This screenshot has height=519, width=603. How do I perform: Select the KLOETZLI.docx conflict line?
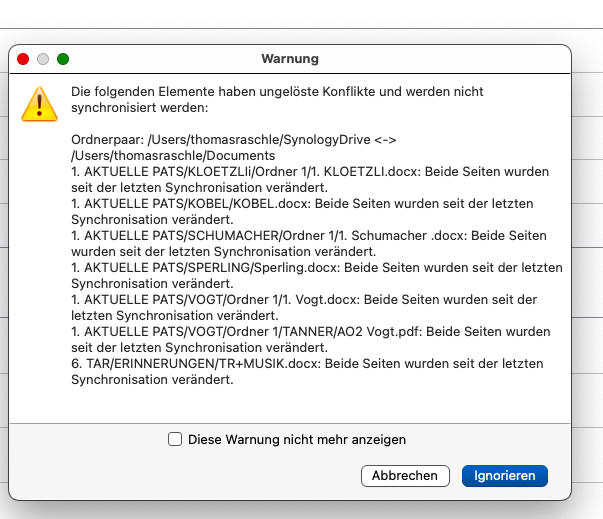[x=310, y=180]
